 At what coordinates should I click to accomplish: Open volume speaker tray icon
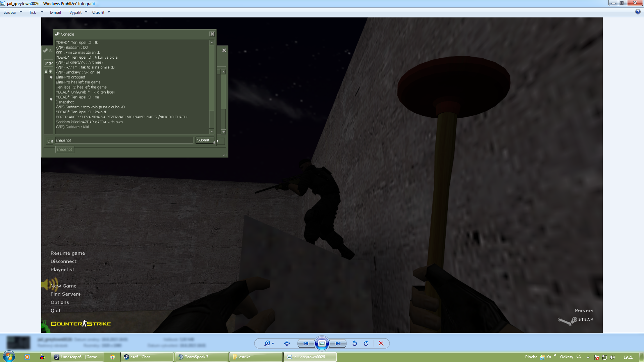click(x=612, y=357)
